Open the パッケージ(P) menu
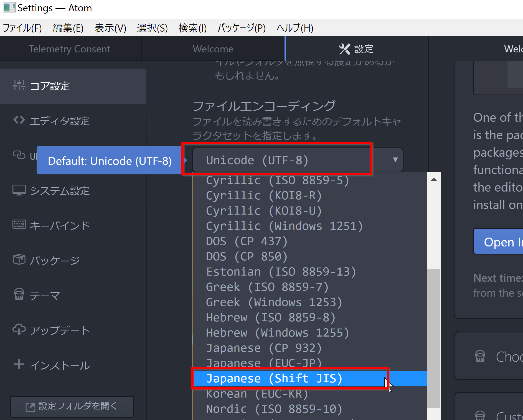 242,28
